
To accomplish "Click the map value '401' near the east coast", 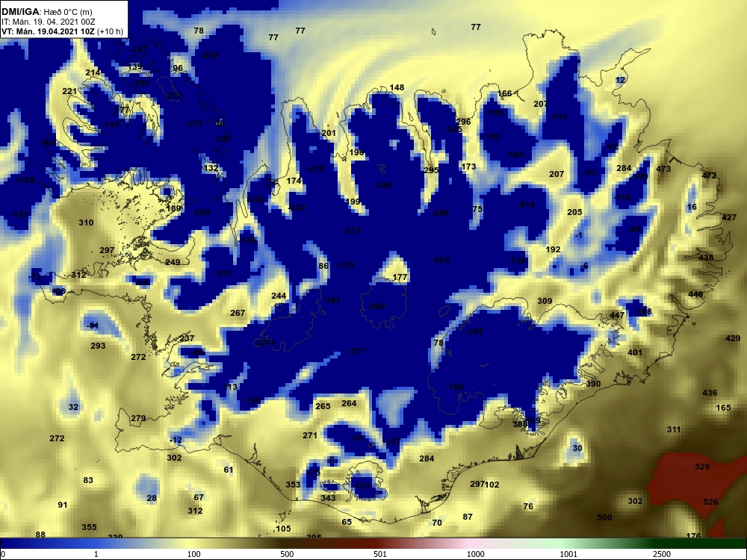I will click(635, 353).
